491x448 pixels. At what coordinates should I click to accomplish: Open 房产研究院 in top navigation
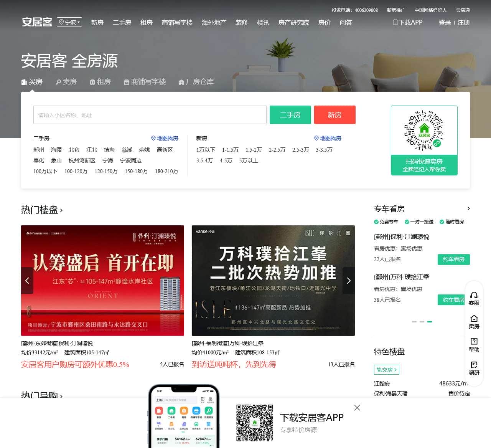click(x=294, y=23)
